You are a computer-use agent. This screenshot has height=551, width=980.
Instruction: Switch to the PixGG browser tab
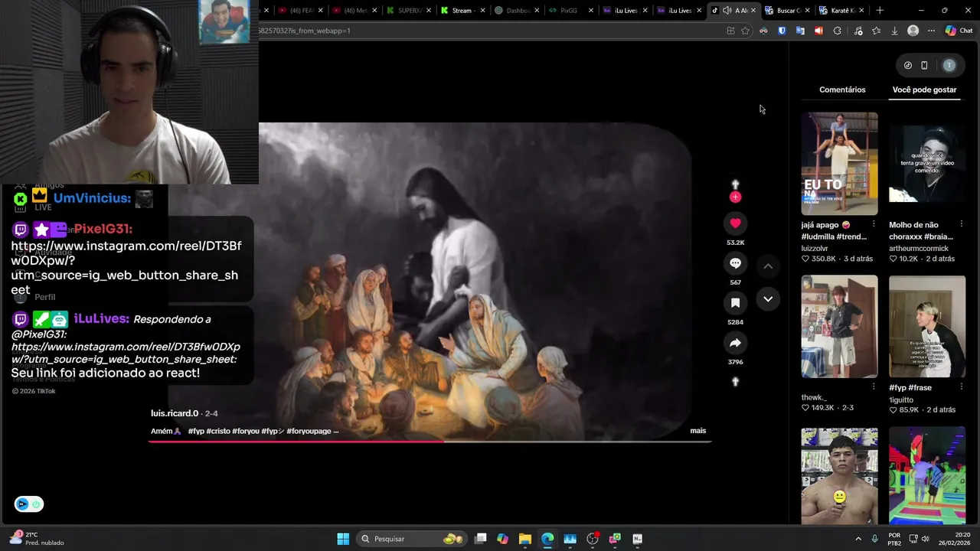[570, 11]
